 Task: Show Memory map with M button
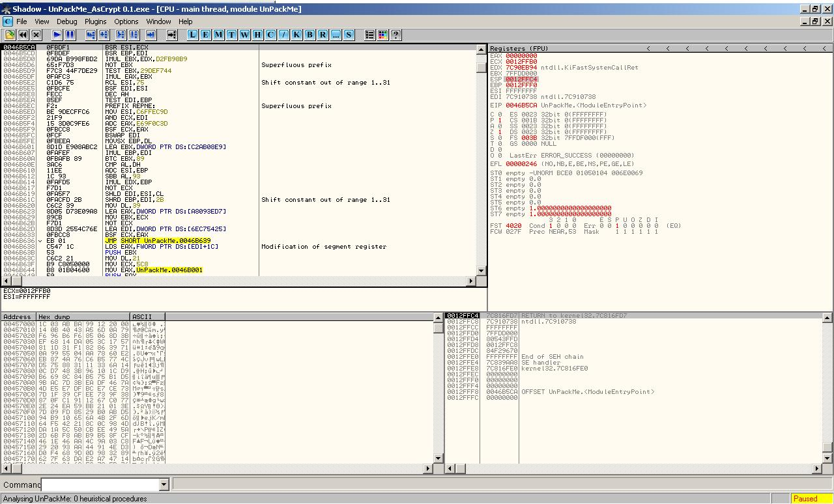(x=218, y=35)
